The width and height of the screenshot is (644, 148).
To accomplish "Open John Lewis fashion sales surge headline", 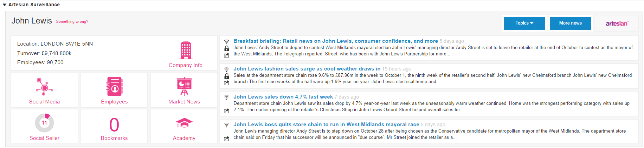I will pos(307,69).
